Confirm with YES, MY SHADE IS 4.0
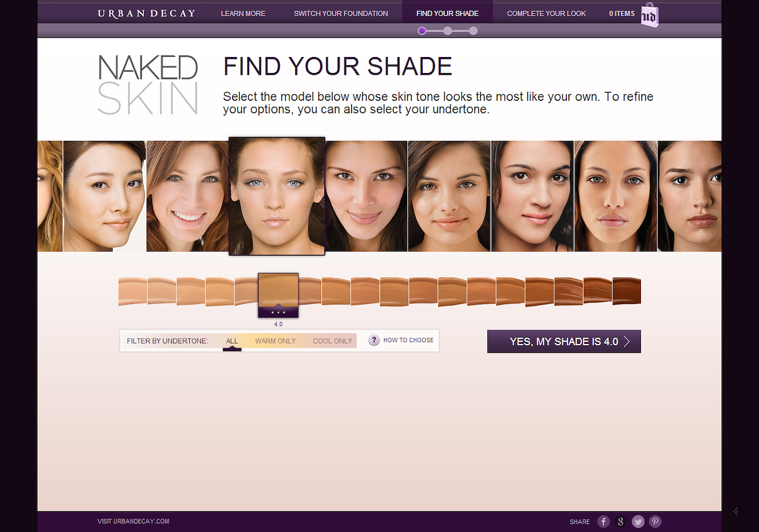Viewport: 759px width, 532px height. coord(563,342)
